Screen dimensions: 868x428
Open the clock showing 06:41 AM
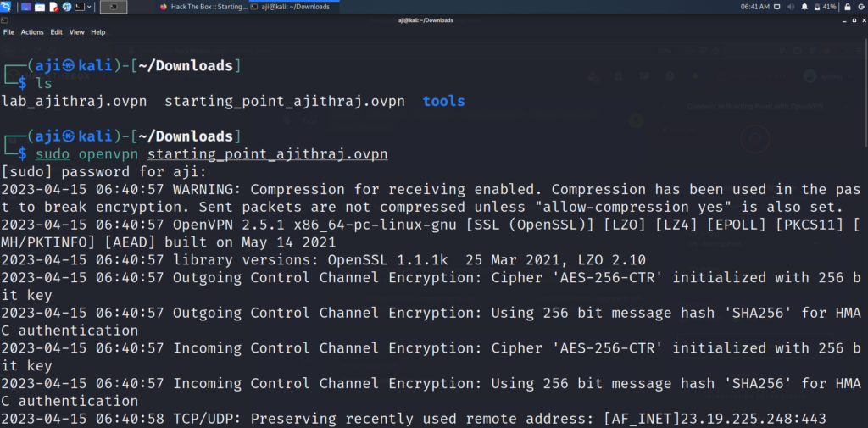pyautogui.click(x=755, y=7)
